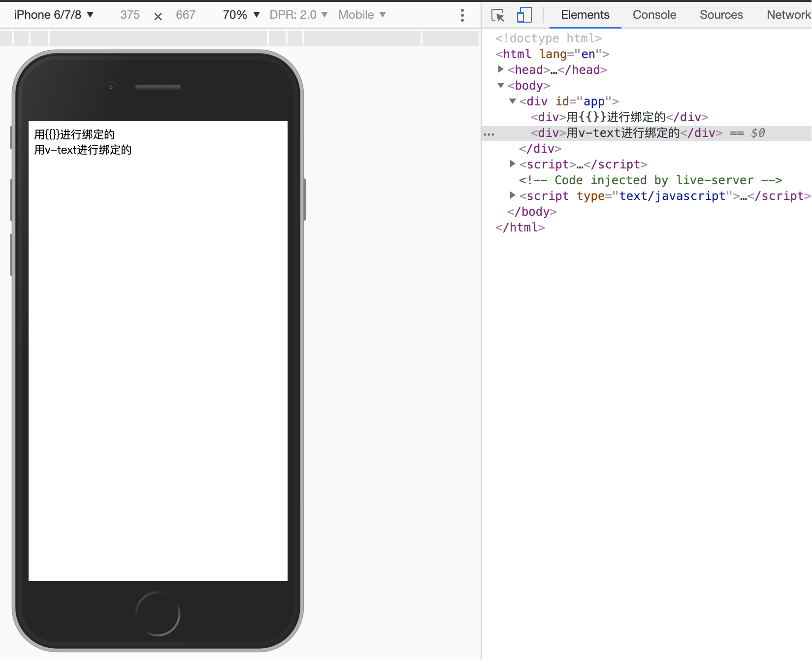Select the <!doctype html> line
This screenshot has width=812, height=660.
[549, 38]
